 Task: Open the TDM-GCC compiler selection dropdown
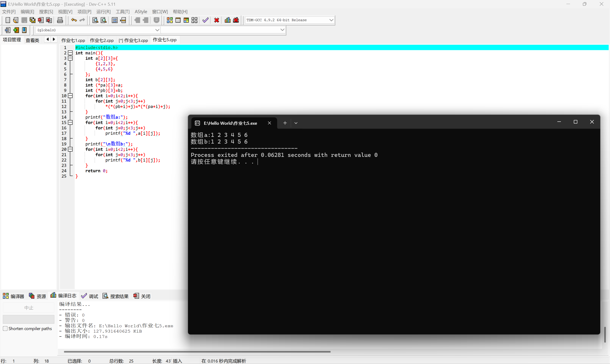(331, 20)
